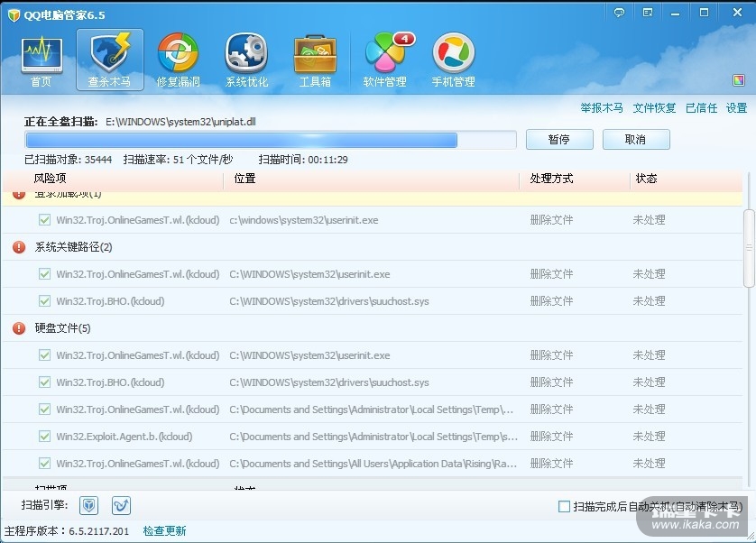Open the 首页 home icon

pos(41,60)
